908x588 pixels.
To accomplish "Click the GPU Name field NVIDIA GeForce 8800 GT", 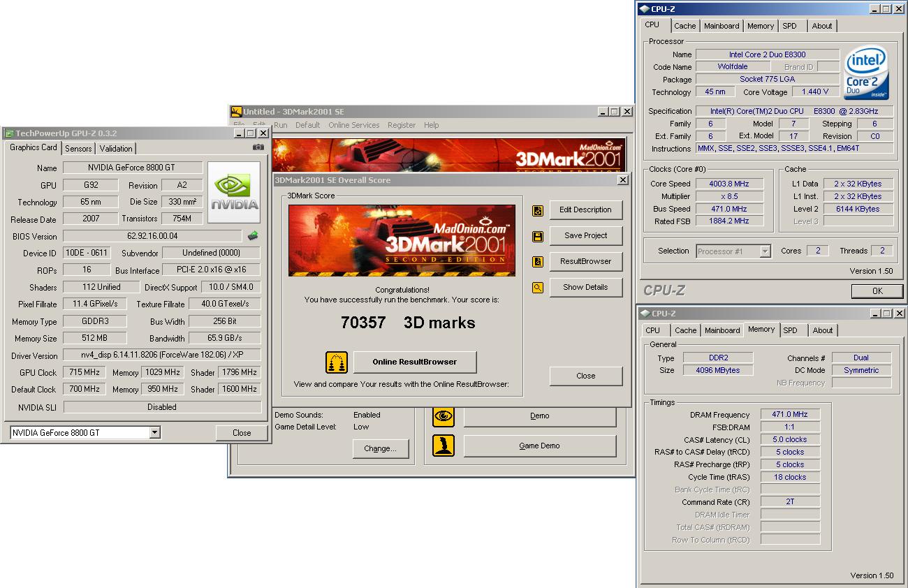I will (133, 168).
